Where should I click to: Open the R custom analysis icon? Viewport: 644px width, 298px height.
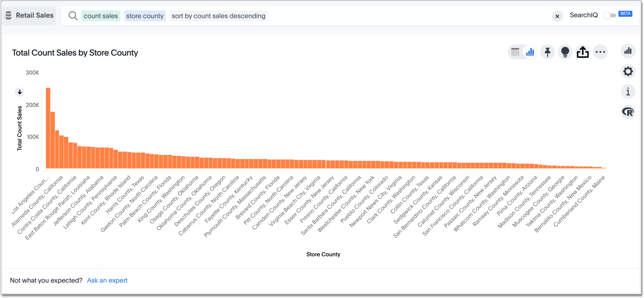(628, 112)
